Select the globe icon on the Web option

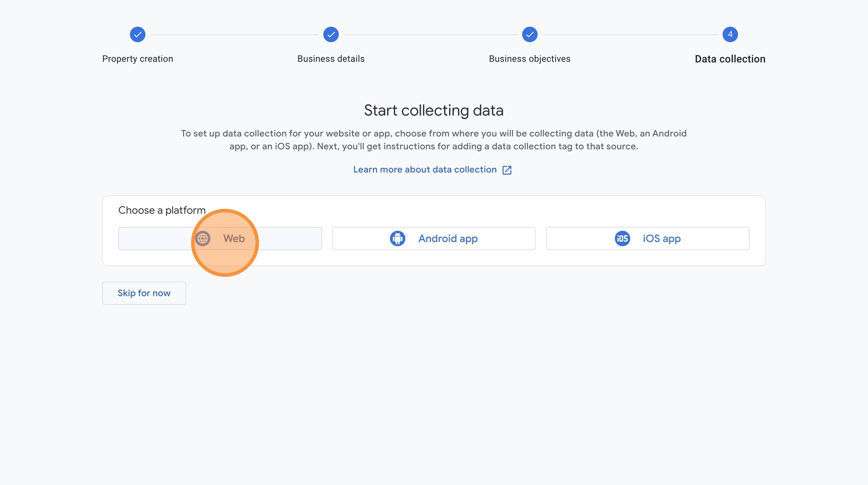202,238
